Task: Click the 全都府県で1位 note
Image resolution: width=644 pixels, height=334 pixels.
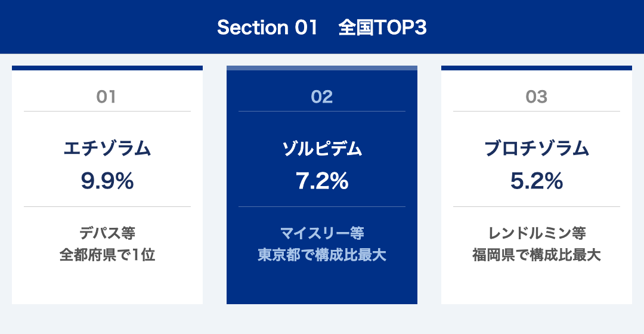Action: (107, 255)
